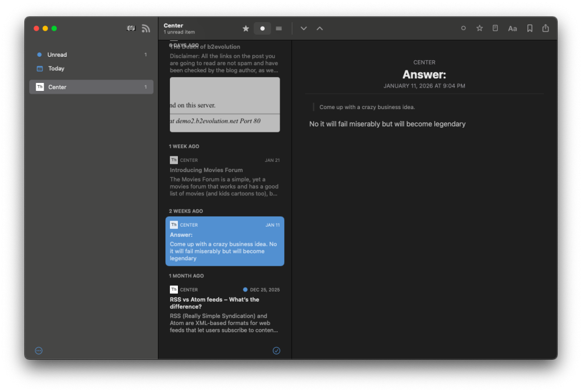This screenshot has height=392, width=582.
Task: Open the Aa text appearance options
Action: click(512, 28)
